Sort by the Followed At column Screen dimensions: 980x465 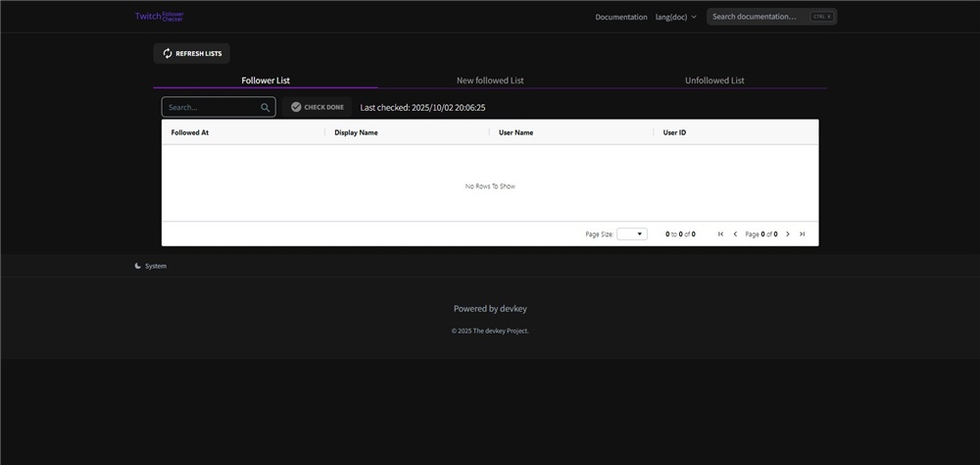coord(190,132)
